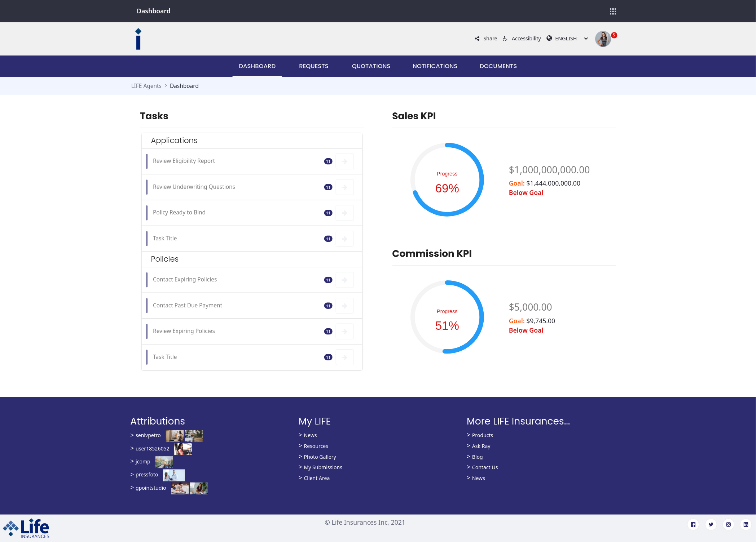
Task: Click the user profile avatar
Action: 603,39
